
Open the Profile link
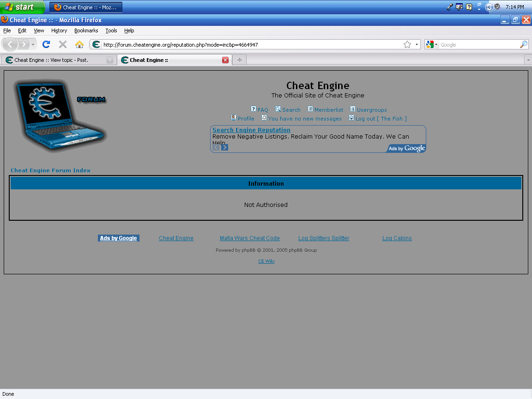click(x=246, y=119)
